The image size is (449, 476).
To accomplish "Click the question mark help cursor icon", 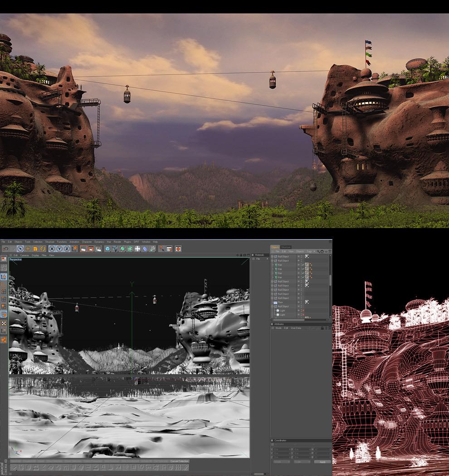I will (161, 249).
